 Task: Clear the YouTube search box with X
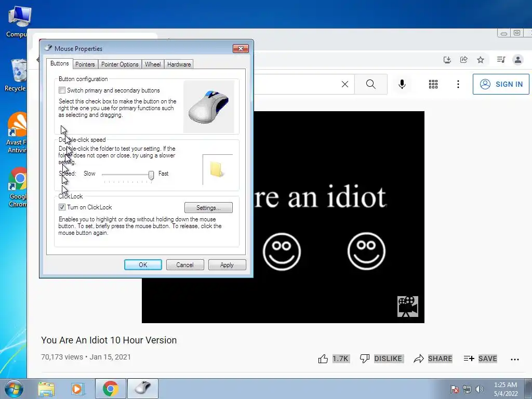pyautogui.click(x=345, y=84)
